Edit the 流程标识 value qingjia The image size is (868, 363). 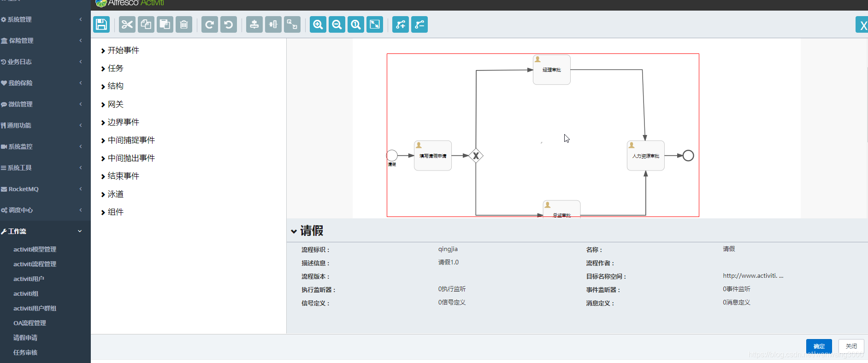coord(448,249)
